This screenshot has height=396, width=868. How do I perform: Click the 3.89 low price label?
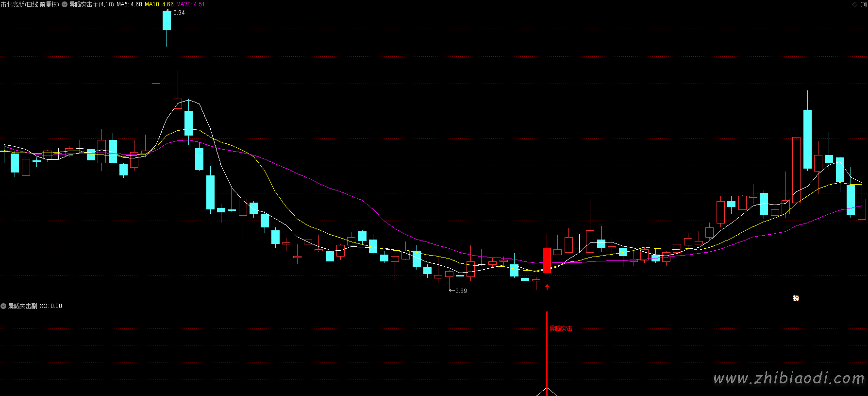coord(461,291)
